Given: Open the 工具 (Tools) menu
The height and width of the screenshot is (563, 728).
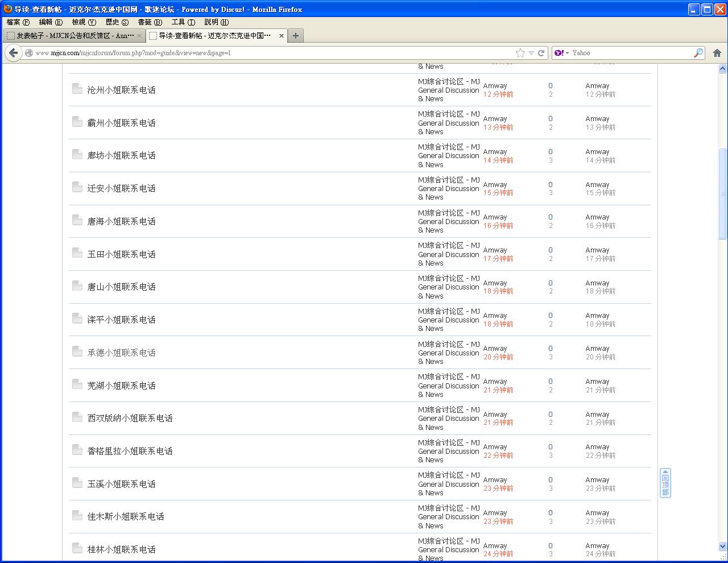Looking at the screenshot, I should (183, 22).
